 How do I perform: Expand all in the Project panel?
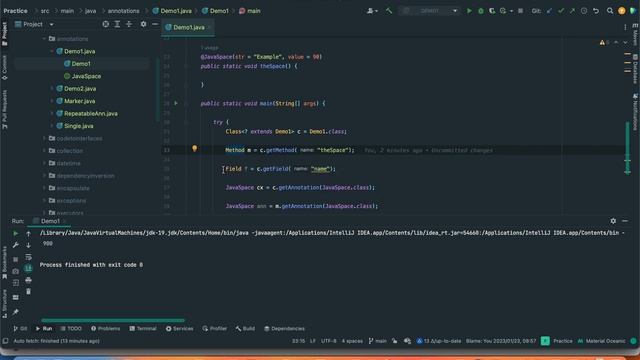(117, 24)
